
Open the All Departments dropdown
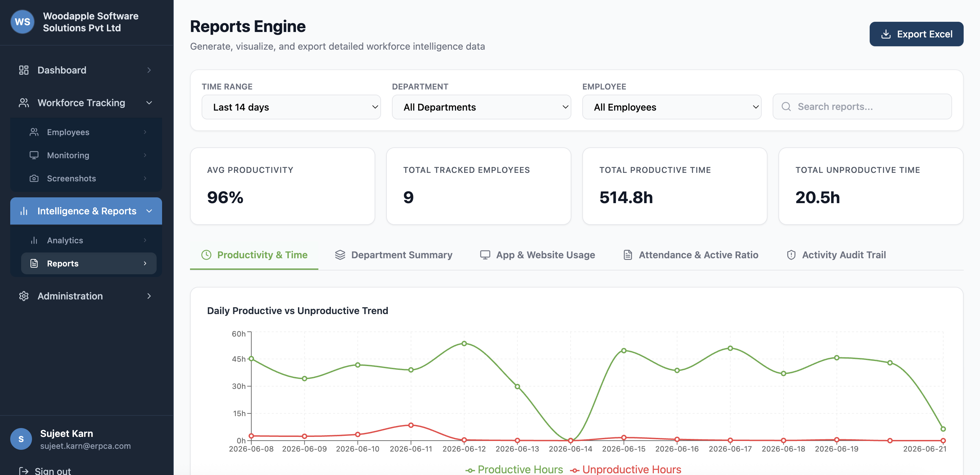click(x=481, y=107)
